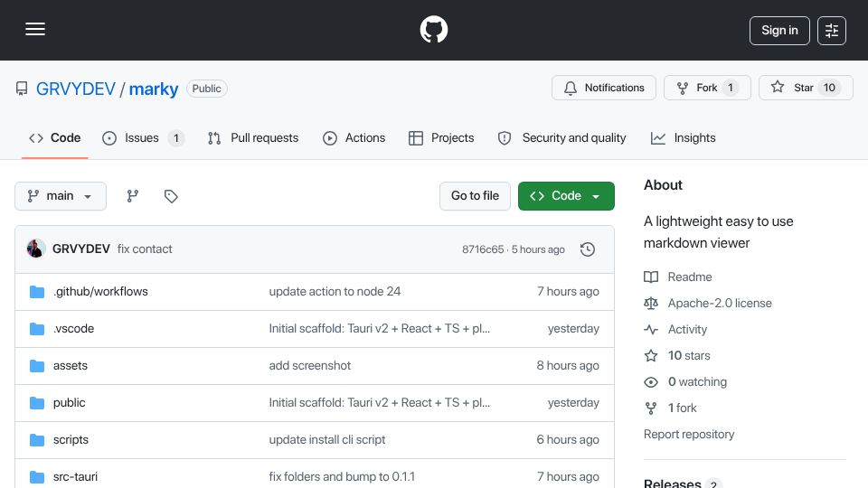The image size is (868, 488).
Task: Open 'add screenshot' commit message
Action: point(310,366)
